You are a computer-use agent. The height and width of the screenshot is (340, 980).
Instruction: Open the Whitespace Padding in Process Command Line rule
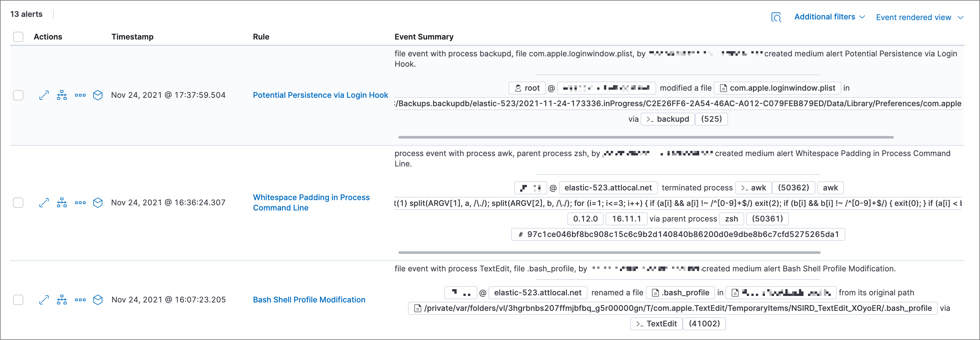[311, 202]
